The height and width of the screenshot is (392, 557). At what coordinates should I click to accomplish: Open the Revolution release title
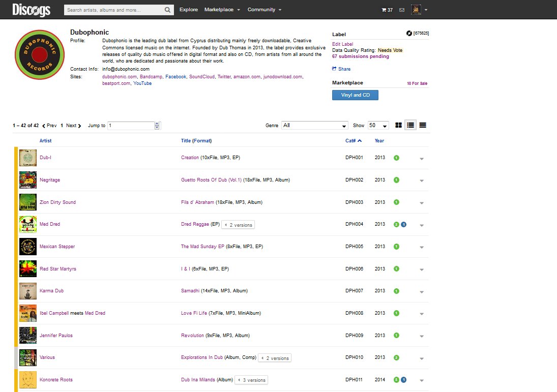coord(193,335)
